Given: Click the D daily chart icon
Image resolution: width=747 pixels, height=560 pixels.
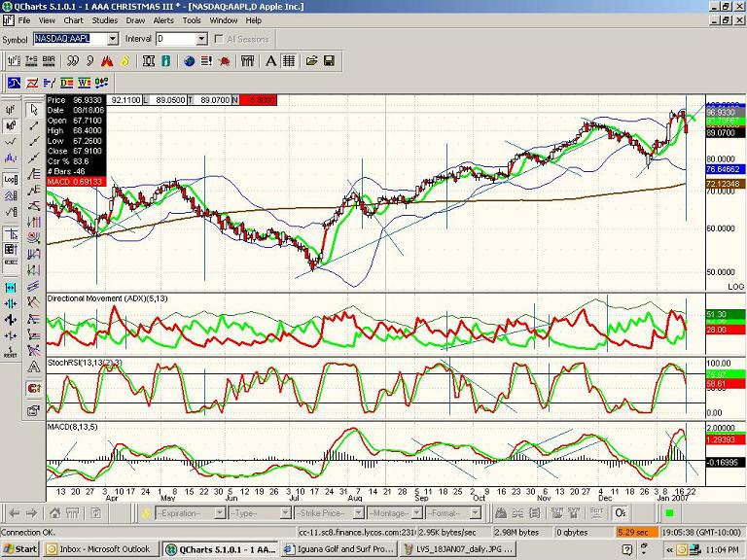Looking at the screenshot, I should [x=67, y=83].
